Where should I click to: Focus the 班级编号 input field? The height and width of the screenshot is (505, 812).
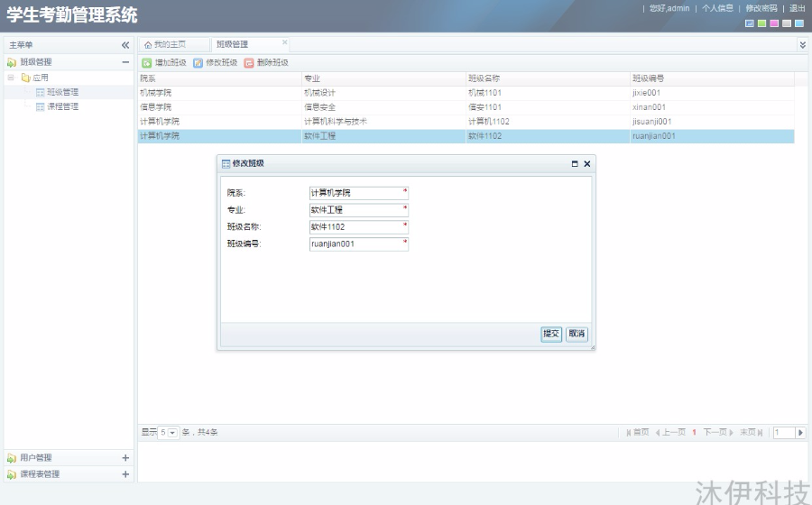(359, 244)
